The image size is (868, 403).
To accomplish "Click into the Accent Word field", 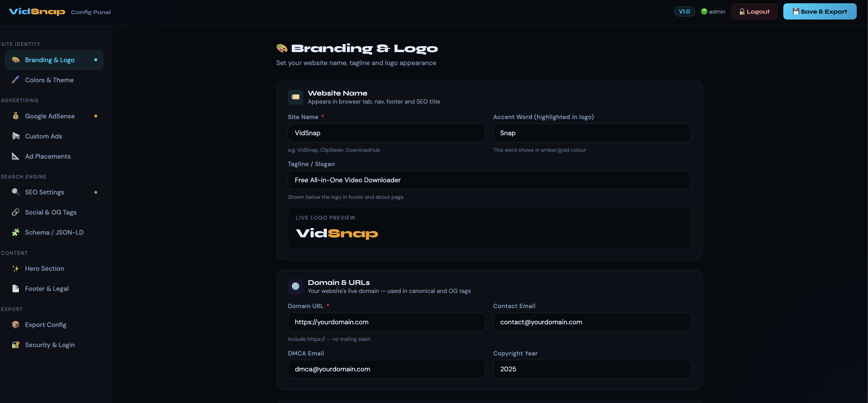I will (x=592, y=133).
